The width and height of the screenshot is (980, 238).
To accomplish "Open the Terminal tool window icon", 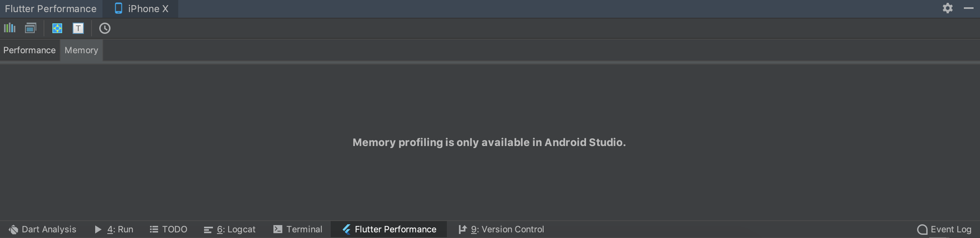I will coord(277,229).
